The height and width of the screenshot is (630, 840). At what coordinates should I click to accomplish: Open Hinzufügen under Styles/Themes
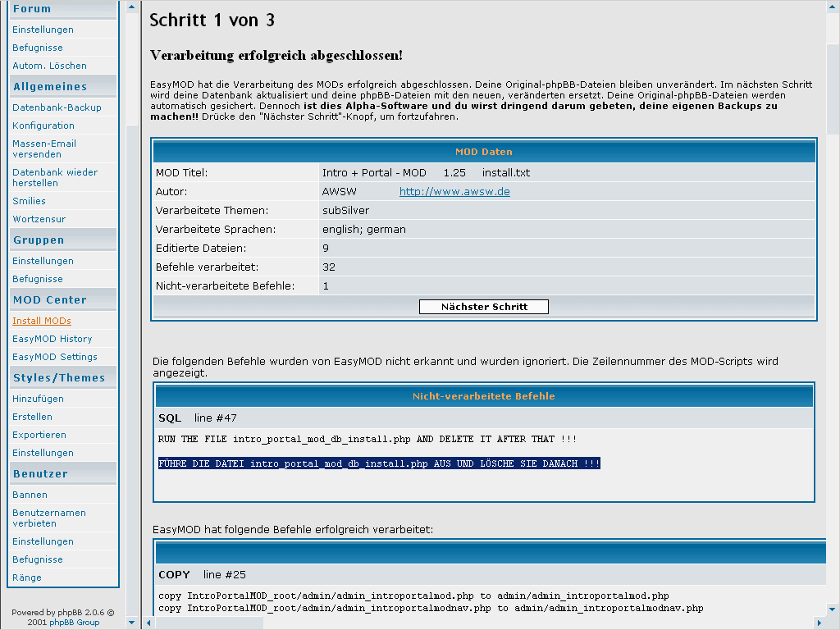(38, 399)
